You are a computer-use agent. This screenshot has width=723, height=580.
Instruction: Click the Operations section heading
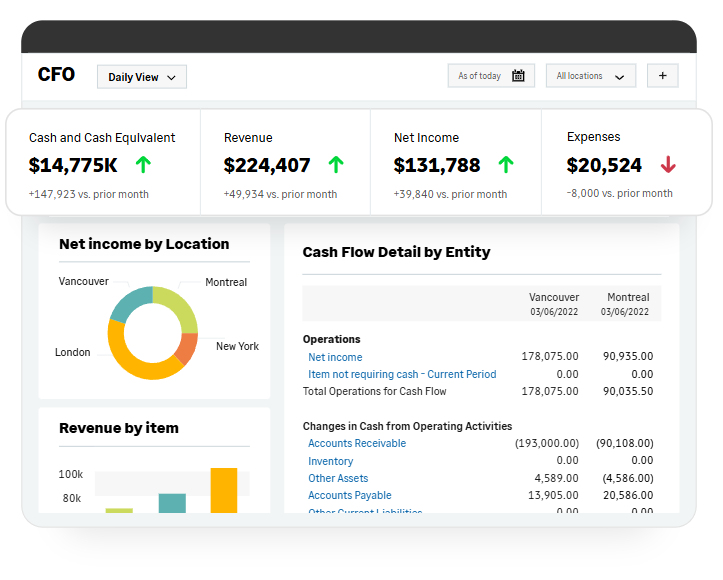[332, 339]
